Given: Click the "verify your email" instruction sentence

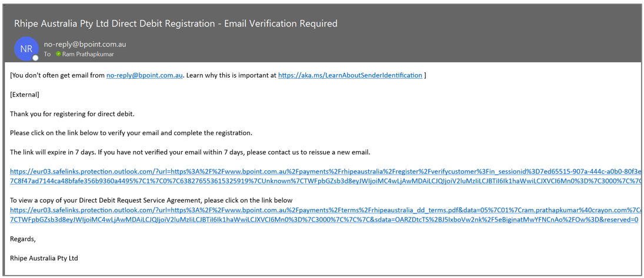Looking at the screenshot, I should [x=131, y=133].
